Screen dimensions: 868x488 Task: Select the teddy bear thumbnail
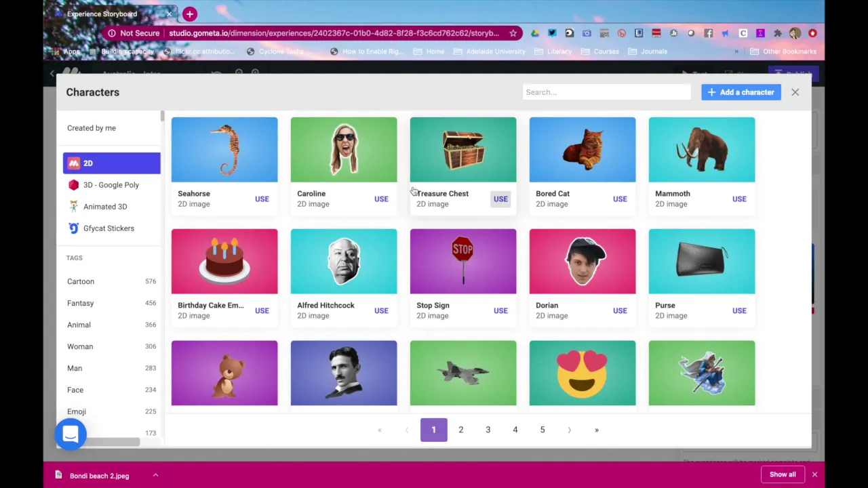click(224, 373)
